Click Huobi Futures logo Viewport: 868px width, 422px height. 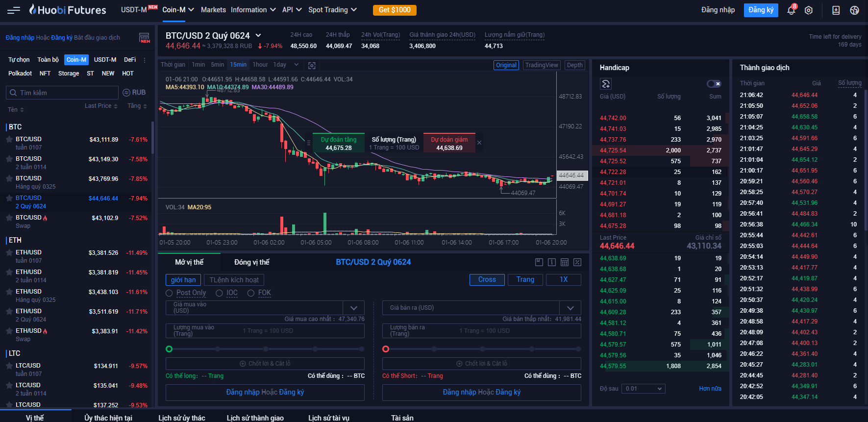68,10
